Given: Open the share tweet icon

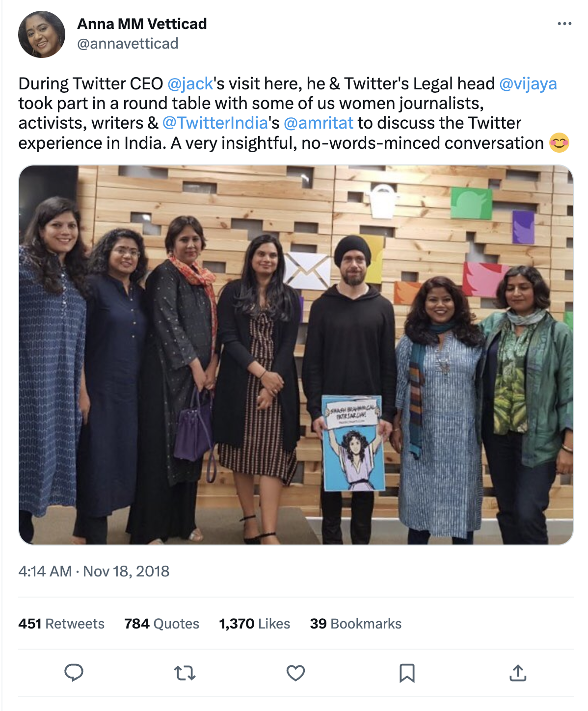Looking at the screenshot, I should tap(518, 673).
